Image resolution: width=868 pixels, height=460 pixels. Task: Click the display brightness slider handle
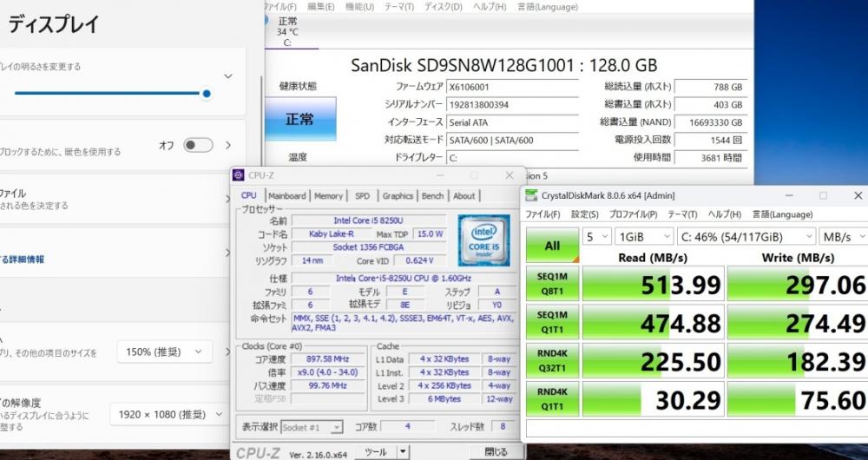[207, 94]
